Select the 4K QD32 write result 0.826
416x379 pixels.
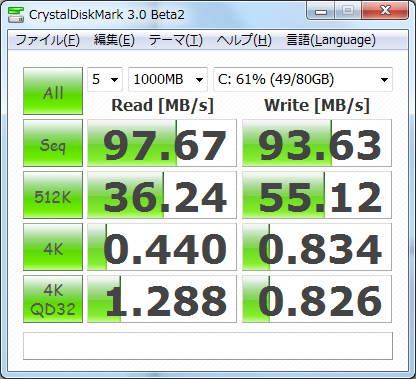[x=317, y=299]
